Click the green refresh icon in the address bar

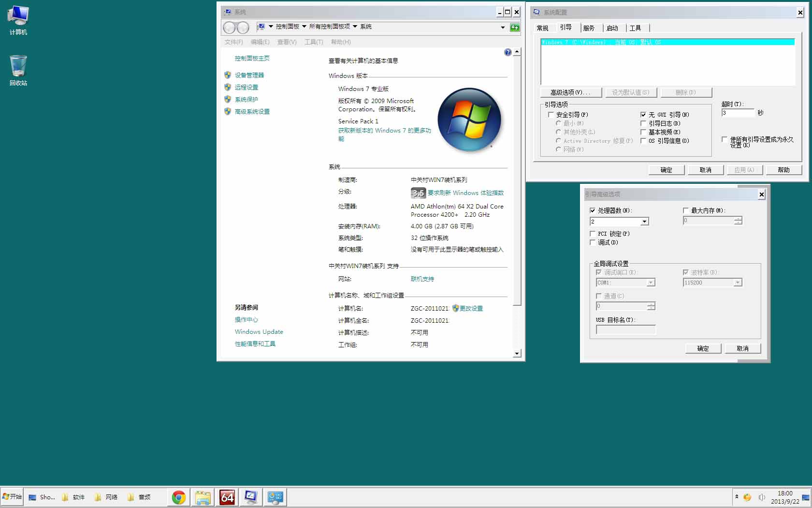pyautogui.click(x=515, y=28)
